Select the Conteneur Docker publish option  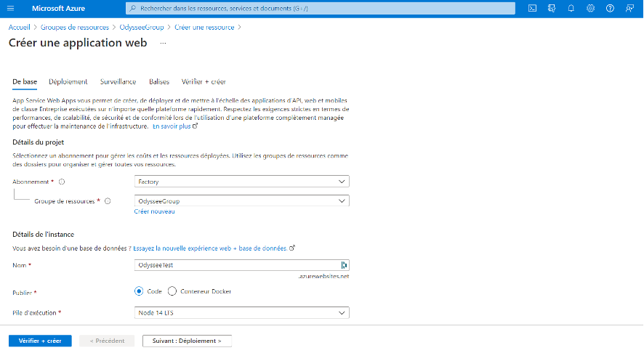tap(172, 291)
